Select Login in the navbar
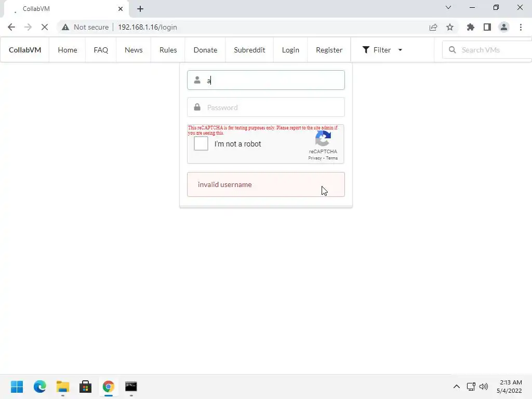 coord(290,50)
